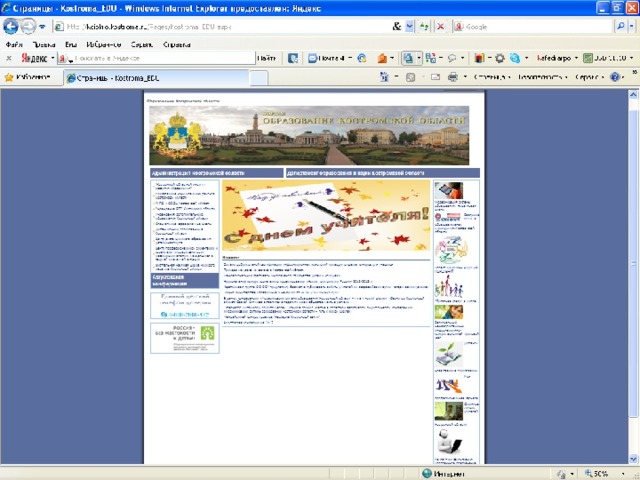This screenshot has height=480, width=640.
Task: Click the Найти search button
Action: pos(267,58)
